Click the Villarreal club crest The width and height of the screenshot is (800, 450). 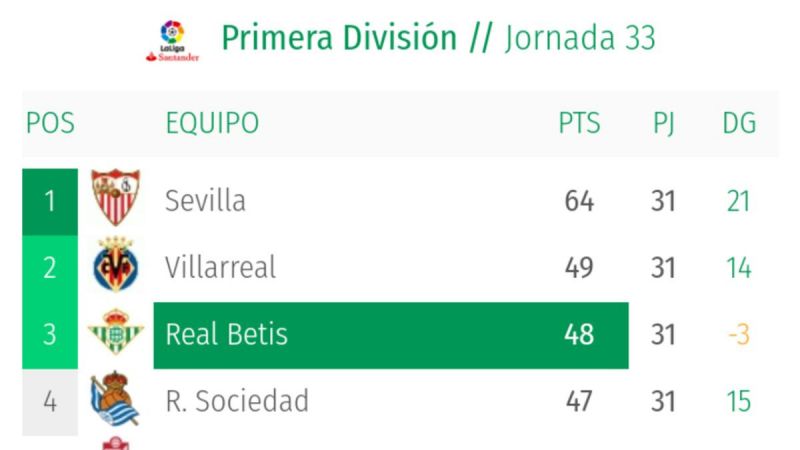point(116,267)
